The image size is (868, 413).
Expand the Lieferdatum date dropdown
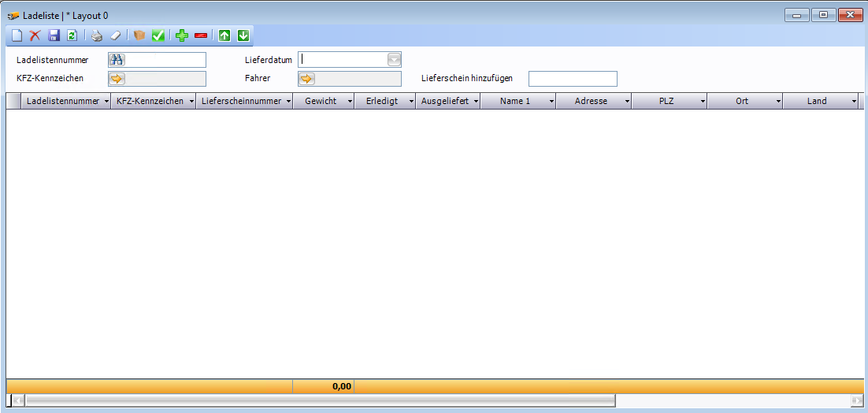pyautogui.click(x=394, y=60)
